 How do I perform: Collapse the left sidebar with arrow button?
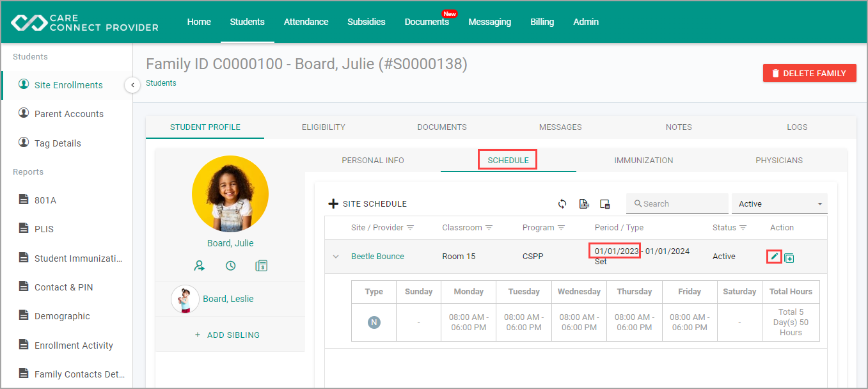132,84
